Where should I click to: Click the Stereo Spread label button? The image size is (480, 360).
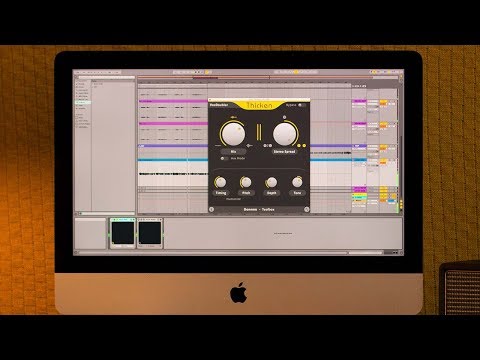[284, 152]
